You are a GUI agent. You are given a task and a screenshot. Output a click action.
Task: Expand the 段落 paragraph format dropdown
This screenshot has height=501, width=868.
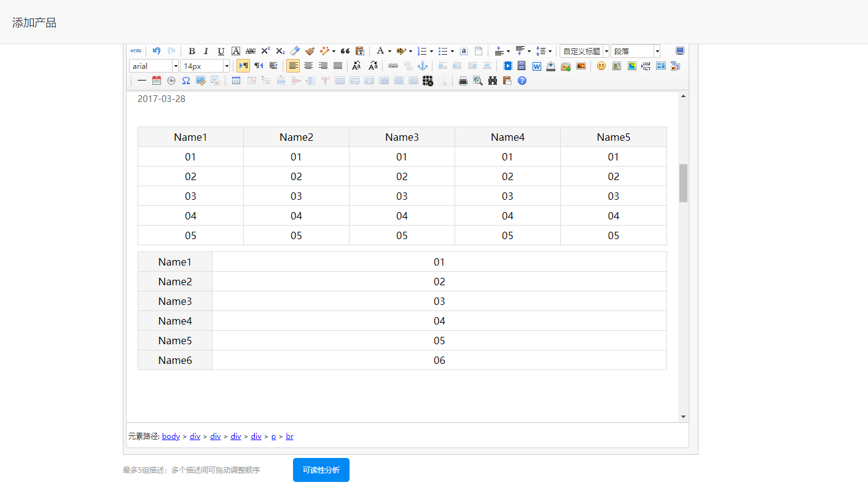(657, 51)
